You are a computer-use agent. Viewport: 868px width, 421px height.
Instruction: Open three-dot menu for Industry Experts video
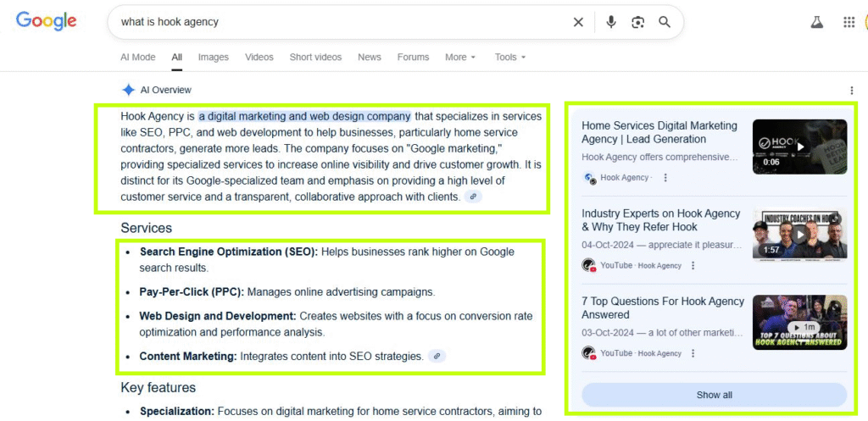pyautogui.click(x=693, y=265)
